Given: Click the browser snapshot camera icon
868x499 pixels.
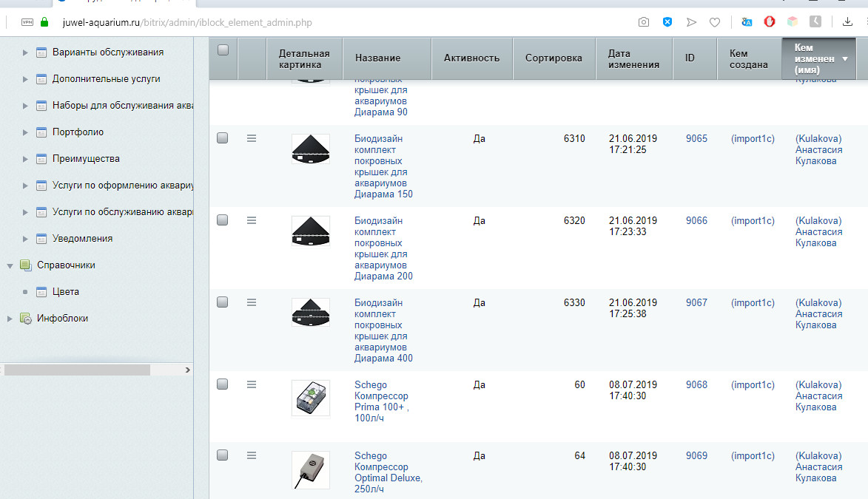Looking at the screenshot, I should point(643,22).
